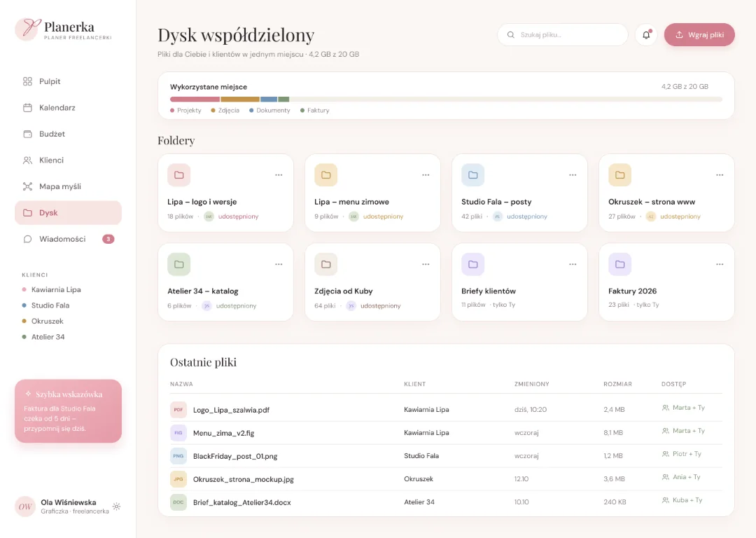The image size is (756, 538).
Task: Click the Planerka logo icon
Action: pos(27,29)
